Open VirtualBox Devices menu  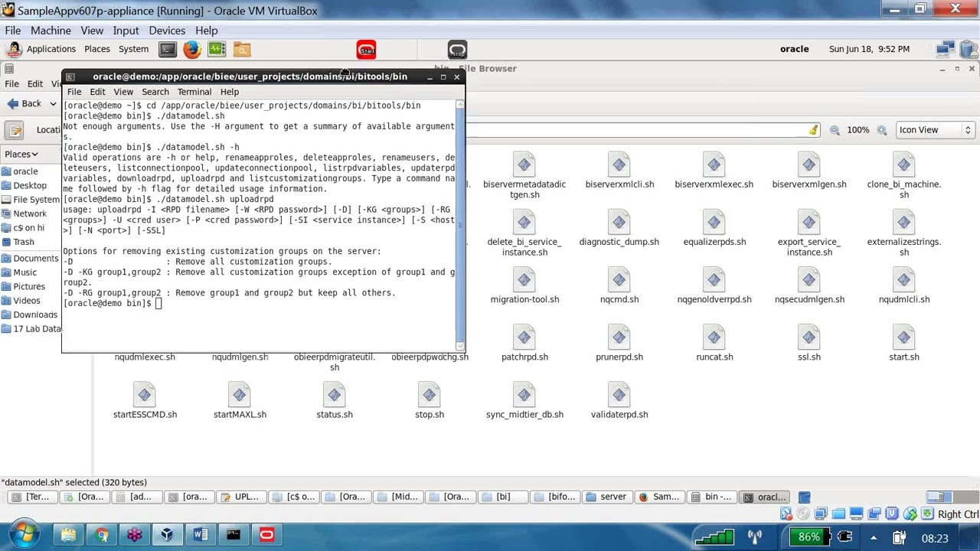(167, 31)
